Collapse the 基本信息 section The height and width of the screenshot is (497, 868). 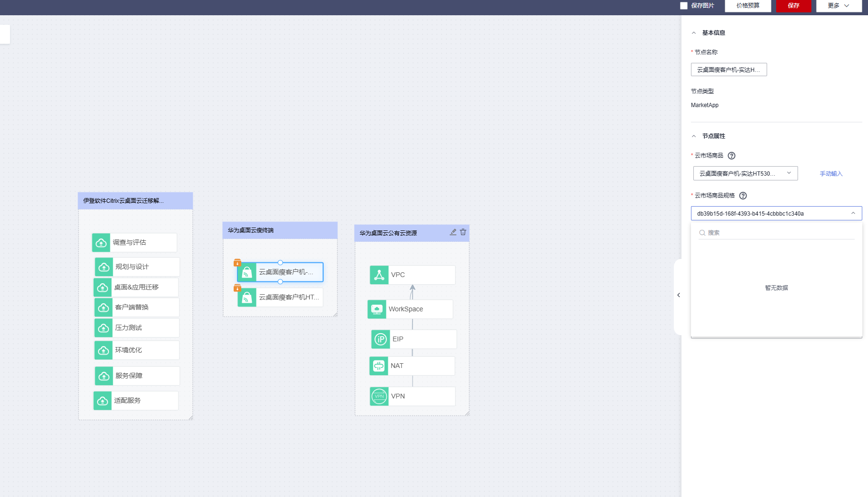point(694,33)
